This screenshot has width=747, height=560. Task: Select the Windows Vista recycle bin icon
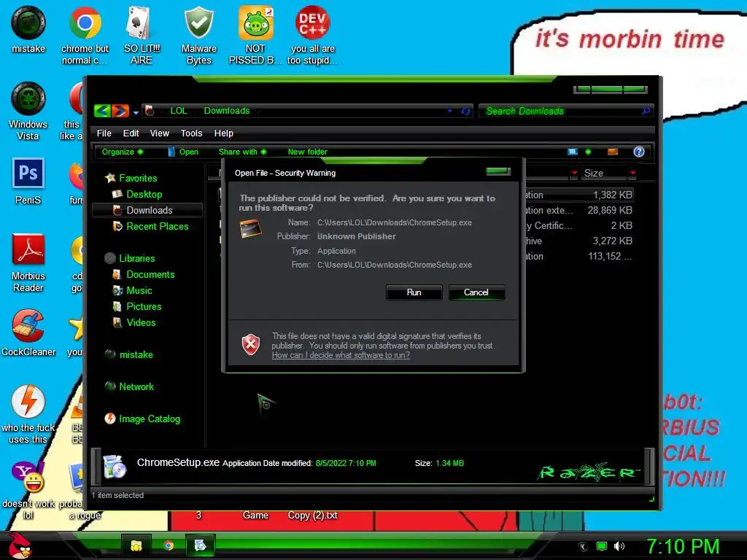pyautogui.click(x=28, y=112)
